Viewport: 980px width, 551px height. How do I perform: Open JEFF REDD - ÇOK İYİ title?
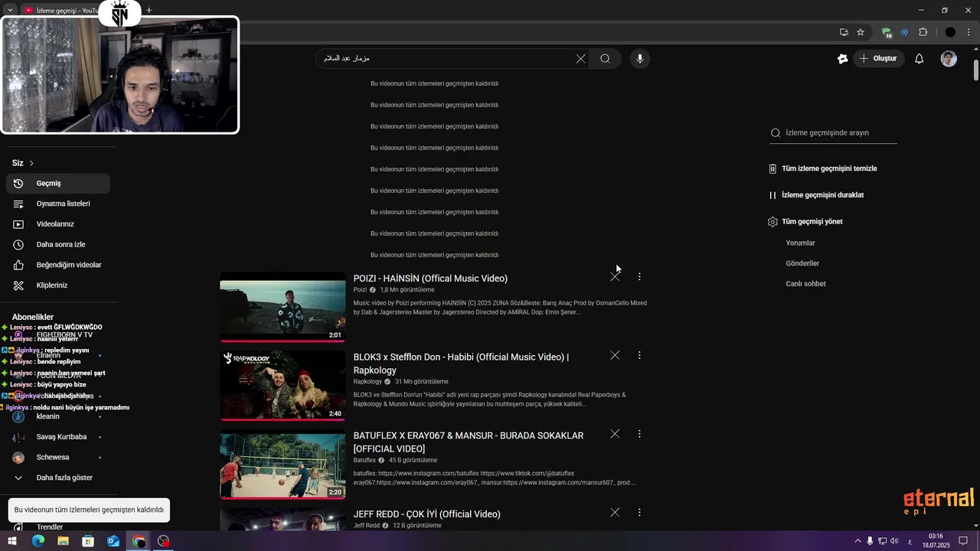point(426,514)
